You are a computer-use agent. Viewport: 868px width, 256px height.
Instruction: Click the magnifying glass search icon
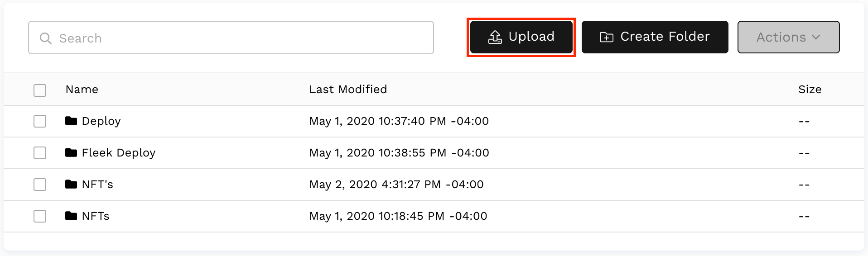pos(45,38)
